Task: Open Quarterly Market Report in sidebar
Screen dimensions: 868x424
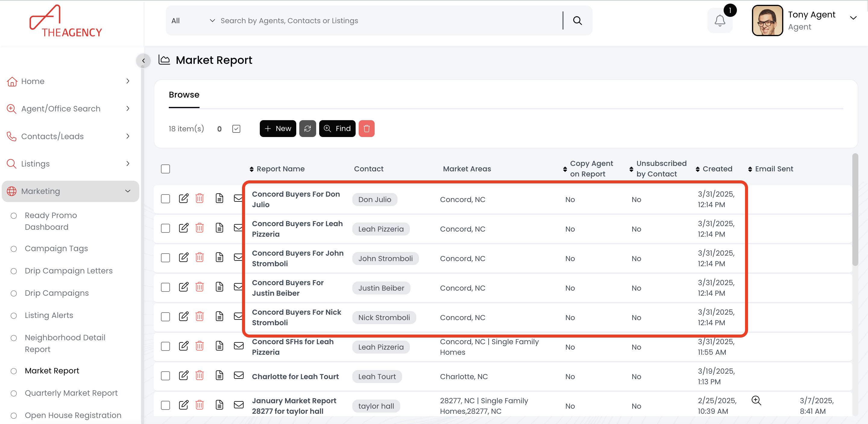Action: tap(71, 393)
